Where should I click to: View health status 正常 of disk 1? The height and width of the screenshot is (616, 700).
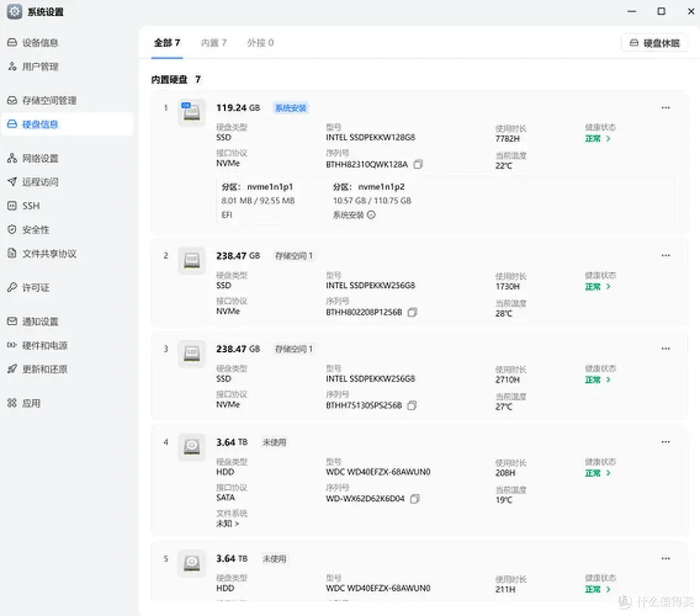(598, 139)
